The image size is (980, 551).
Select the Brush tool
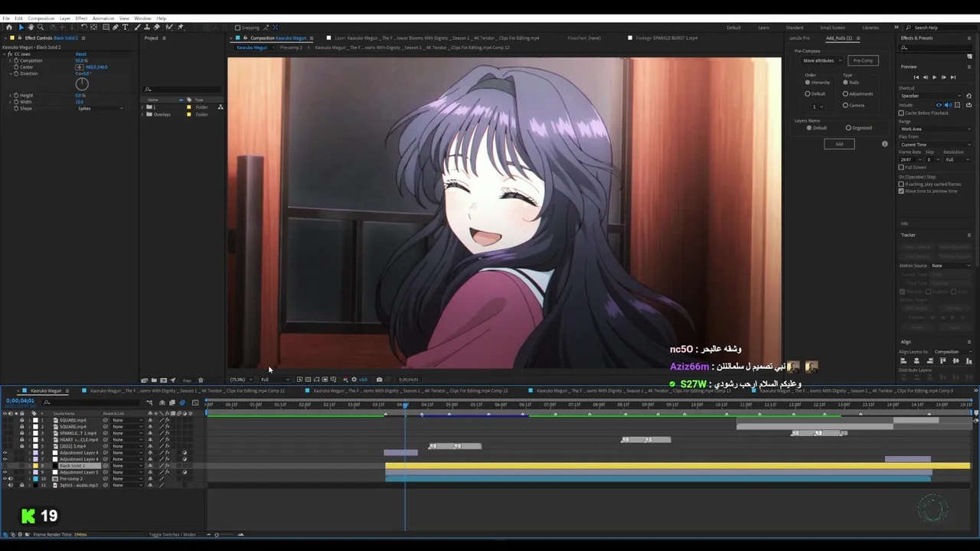[137, 27]
